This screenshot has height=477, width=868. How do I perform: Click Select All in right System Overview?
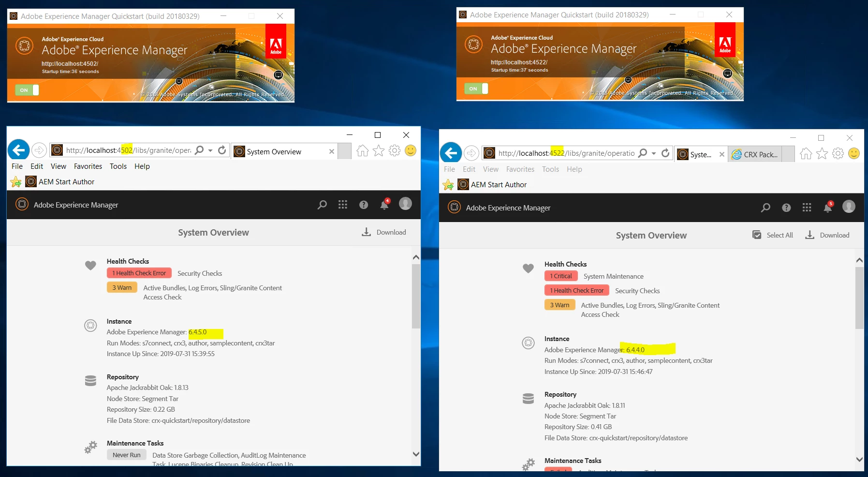[x=773, y=235]
